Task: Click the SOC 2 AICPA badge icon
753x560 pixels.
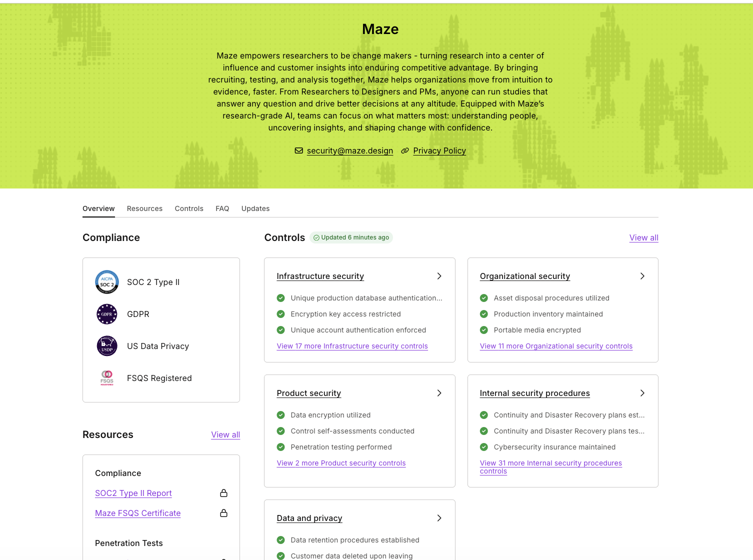Action: coord(107,282)
